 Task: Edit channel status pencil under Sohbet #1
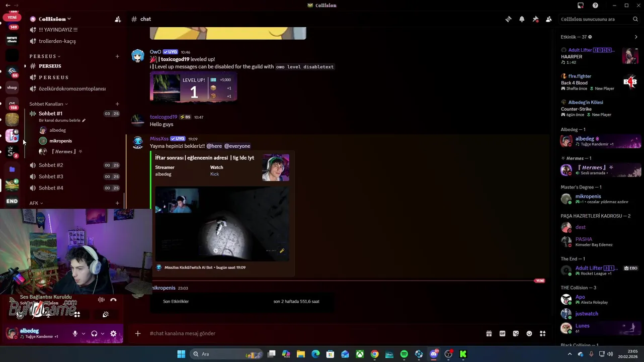84,121
